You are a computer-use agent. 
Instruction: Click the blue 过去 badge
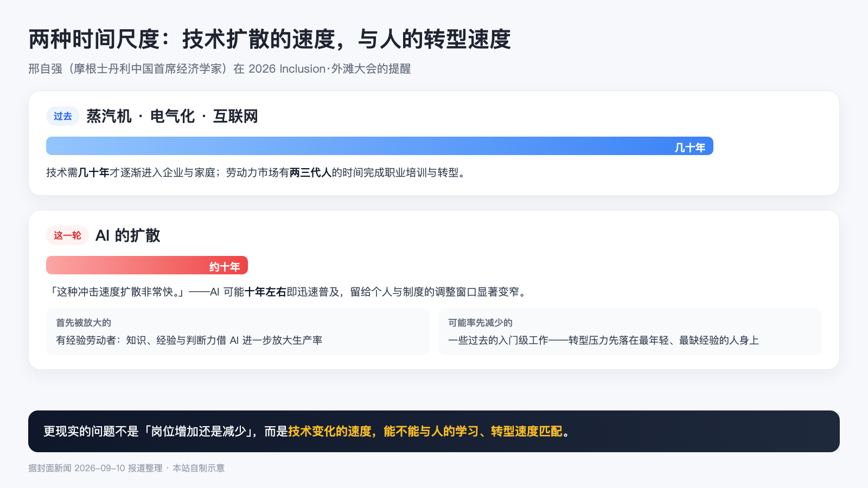click(x=63, y=116)
